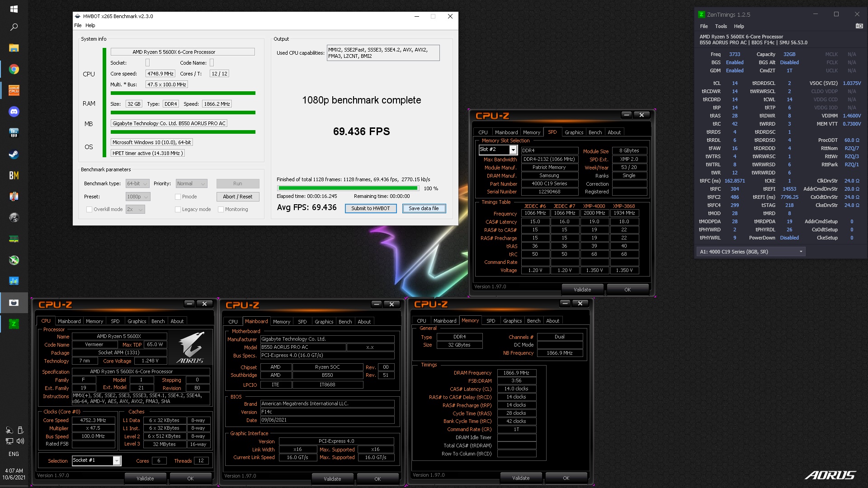Click the SPD Part Number 4000 C19 Series field

point(549,183)
